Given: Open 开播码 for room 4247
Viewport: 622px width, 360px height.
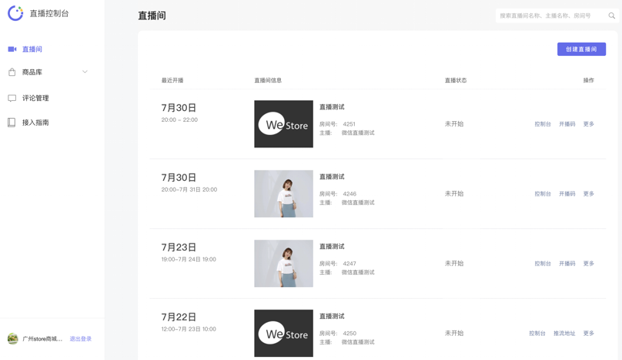Looking at the screenshot, I should (x=567, y=264).
